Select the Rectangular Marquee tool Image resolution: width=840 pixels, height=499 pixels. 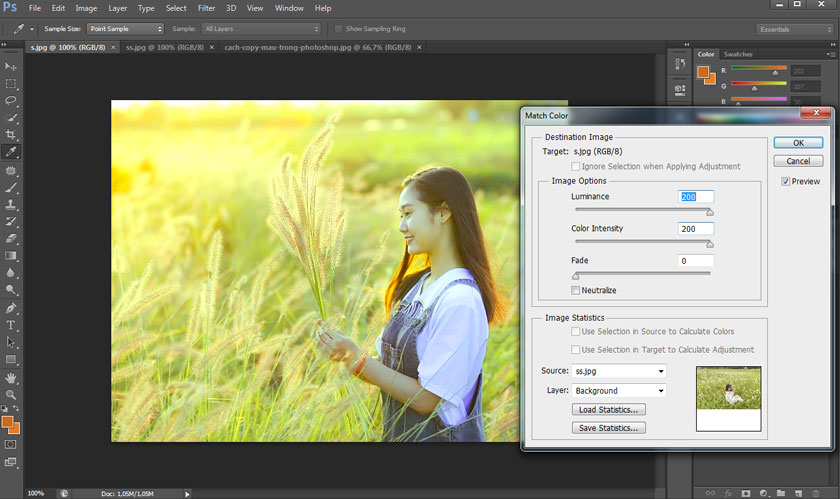pos(11,83)
